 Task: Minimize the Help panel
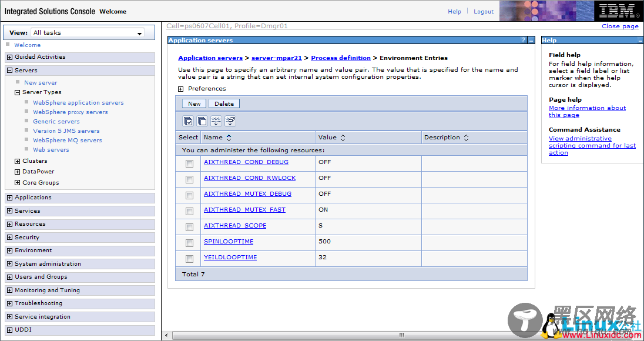[640, 40]
